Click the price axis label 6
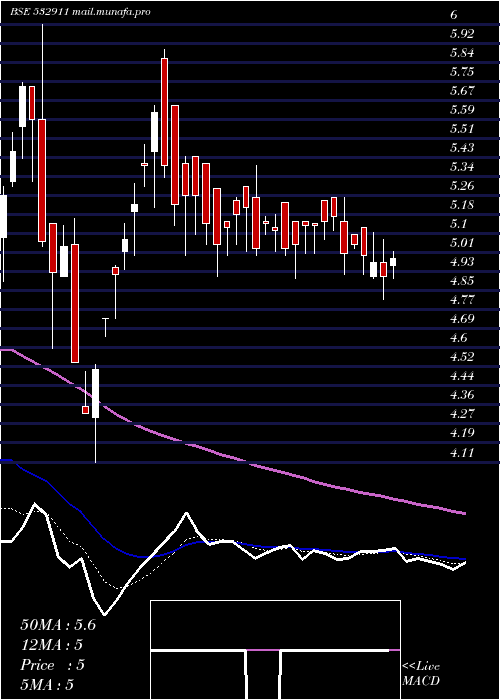The image size is (500, 700). (454, 15)
